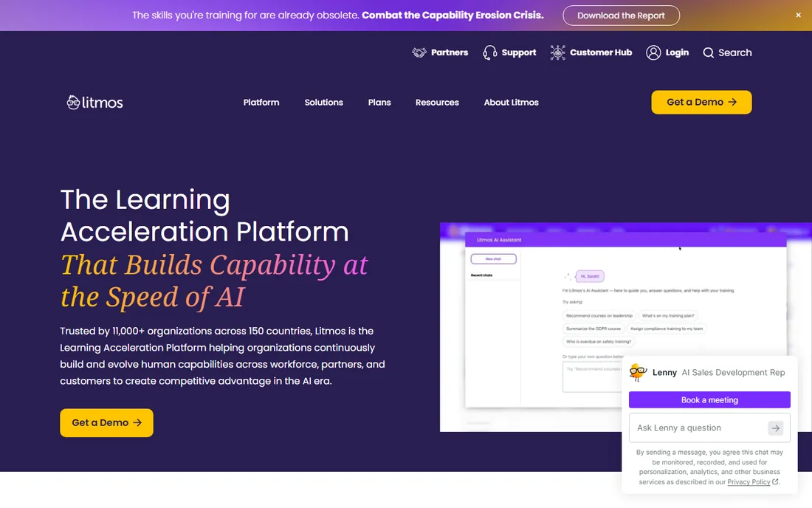This screenshot has height=508, width=812.
Task: Click the Login link text
Action: 677,52
